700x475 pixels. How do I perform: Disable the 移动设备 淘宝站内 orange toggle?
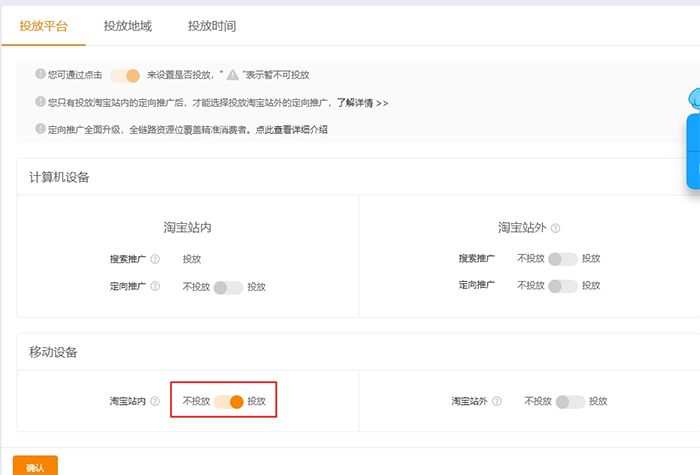pyautogui.click(x=229, y=402)
